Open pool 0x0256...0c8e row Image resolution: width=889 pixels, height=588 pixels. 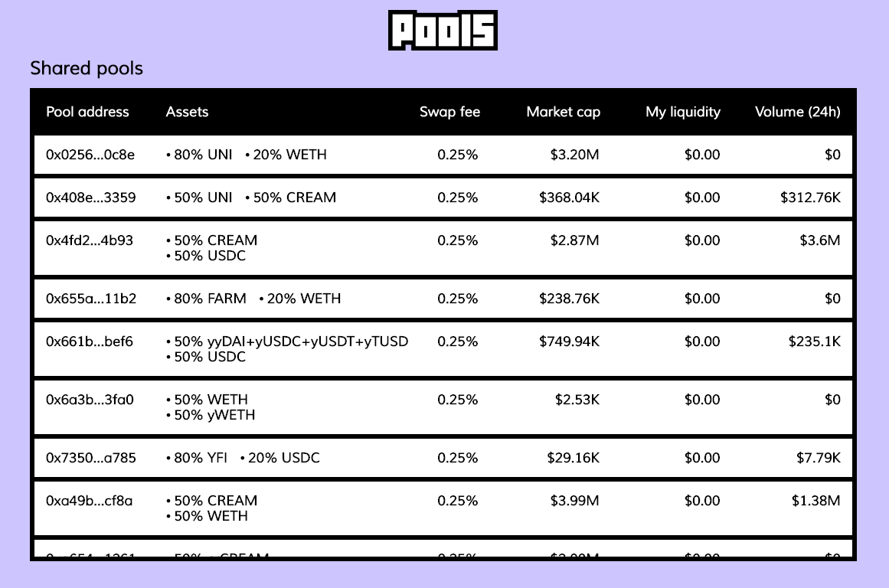[x=443, y=155]
